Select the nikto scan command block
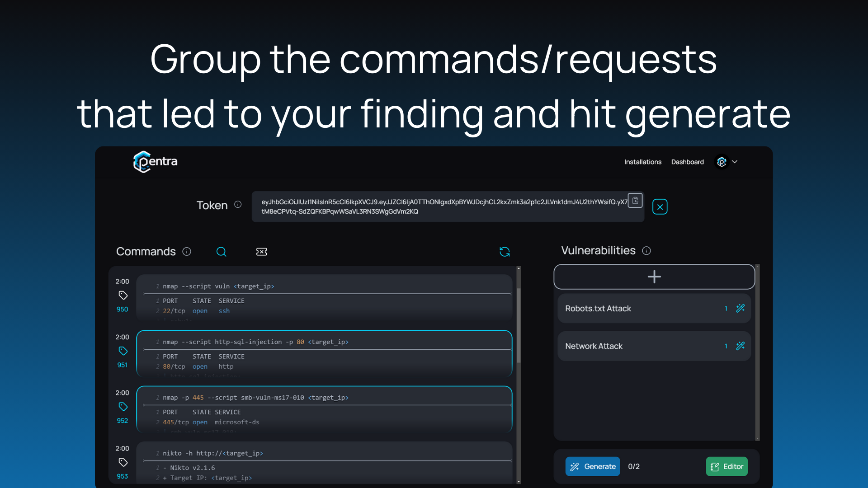The height and width of the screenshot is (488, 868). pyautogui.click(x=324, y=463)
